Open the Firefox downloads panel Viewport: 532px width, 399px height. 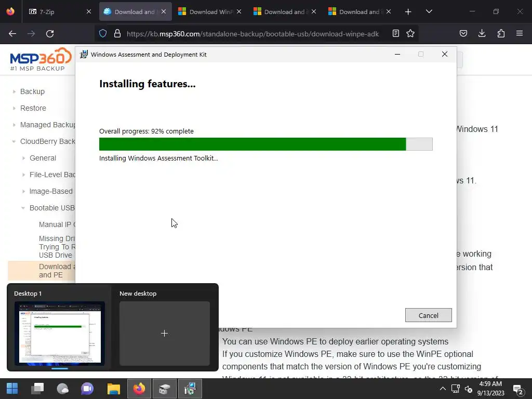pos(482,33)
